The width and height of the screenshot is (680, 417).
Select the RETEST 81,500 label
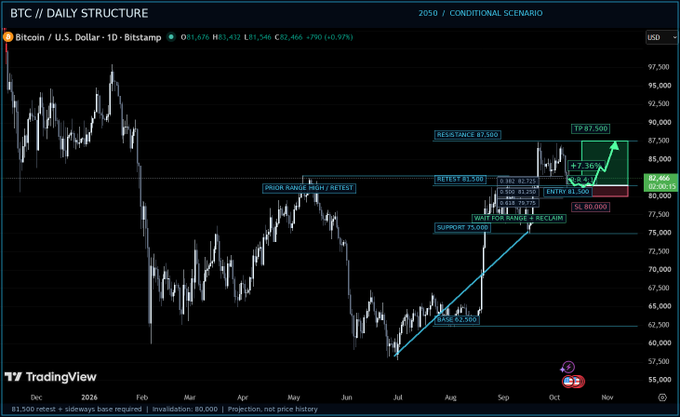[x=460, y=179]
